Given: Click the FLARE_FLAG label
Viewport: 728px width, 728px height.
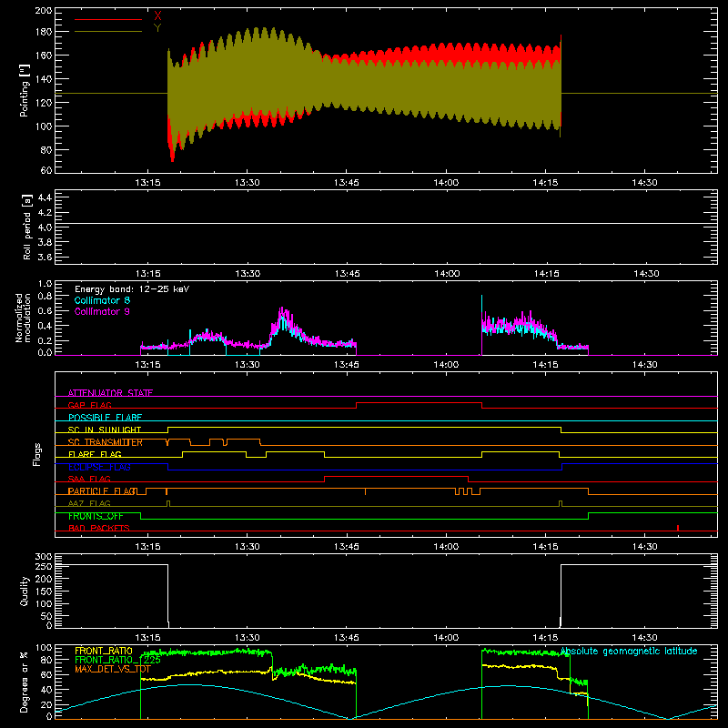Looking at the screenshot, I should (95, 454).
